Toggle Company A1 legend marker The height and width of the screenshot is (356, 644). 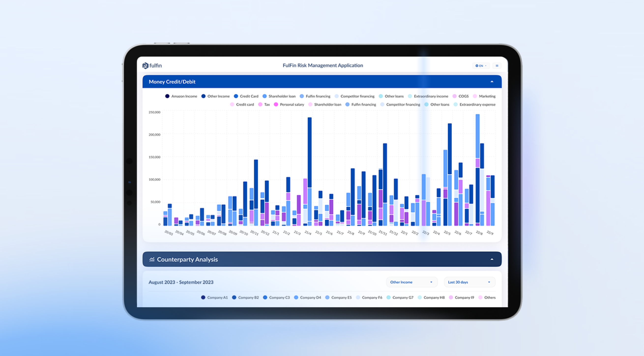(x=203, y=297)
